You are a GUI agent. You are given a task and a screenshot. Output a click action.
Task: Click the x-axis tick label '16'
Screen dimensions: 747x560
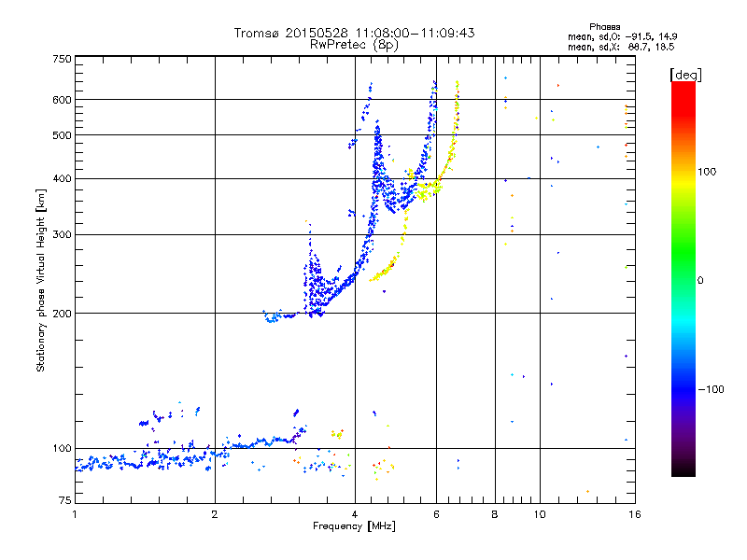(x=635, y=514)
